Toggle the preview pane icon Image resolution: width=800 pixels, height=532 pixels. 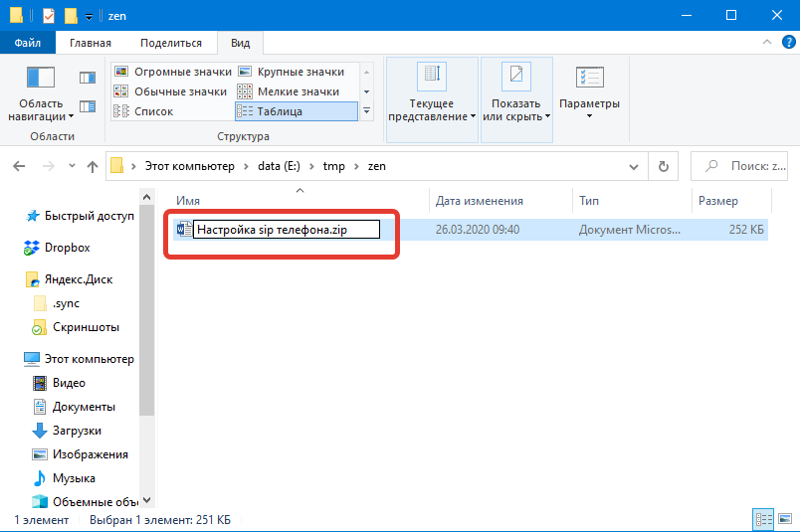tap(88, 78)
